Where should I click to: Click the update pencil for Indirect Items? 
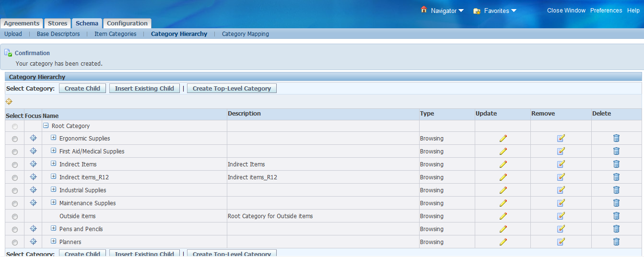503,164
